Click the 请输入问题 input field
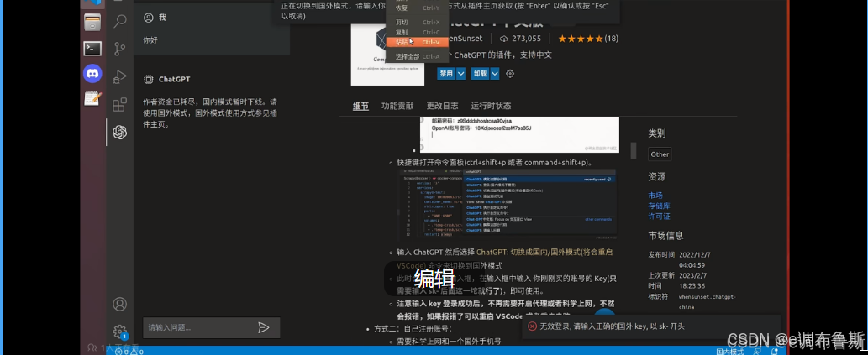Screen dimensions: 868x355 pyautogui.click(x=212, y=327)
